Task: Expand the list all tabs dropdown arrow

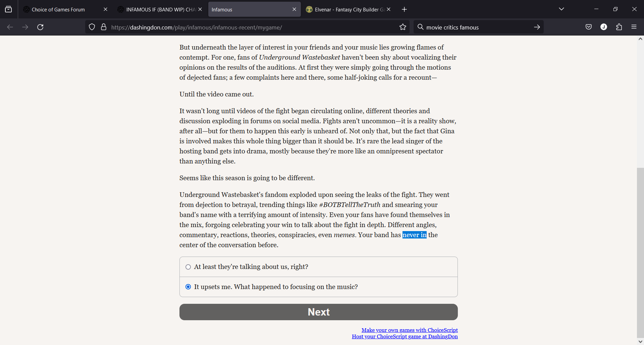Action: click(x=561, y=9)
